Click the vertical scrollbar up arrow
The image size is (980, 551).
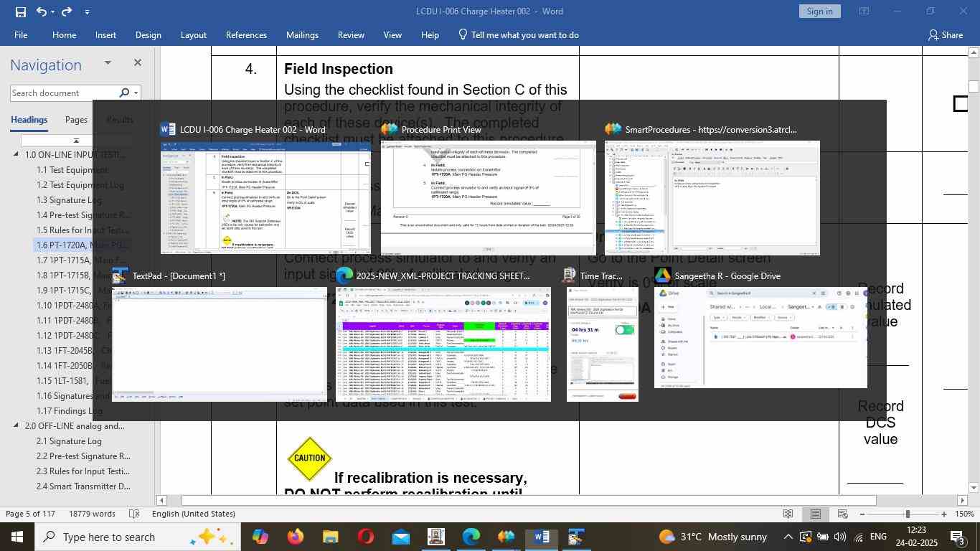tap(974, 52)
